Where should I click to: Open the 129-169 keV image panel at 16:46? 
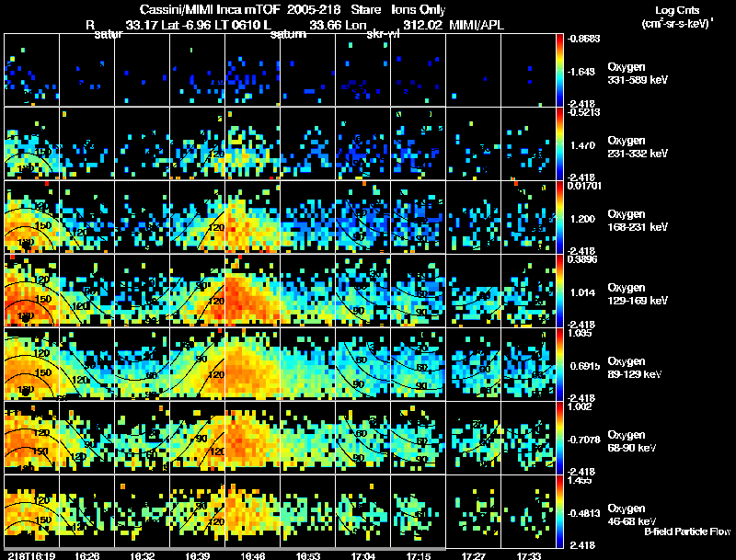point(252,291)
